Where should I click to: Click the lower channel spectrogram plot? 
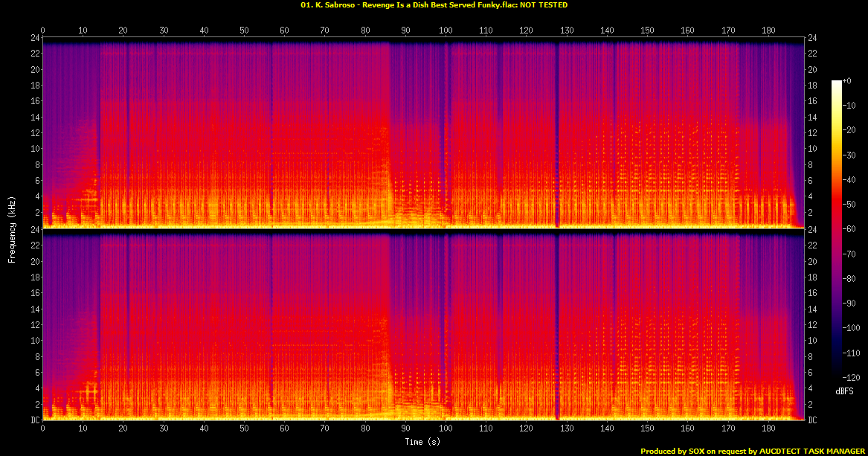(423, 325)
